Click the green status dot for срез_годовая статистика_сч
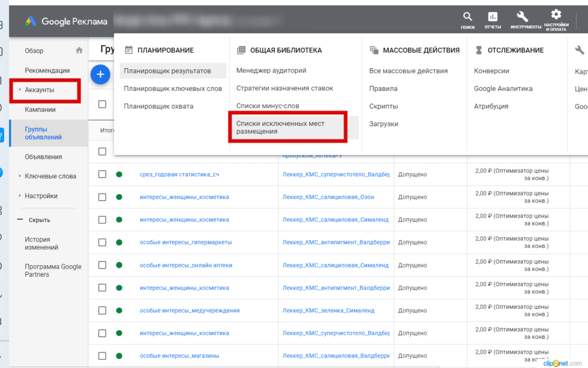The height and width of the screenshot is (368, 588). coord(119,175)
